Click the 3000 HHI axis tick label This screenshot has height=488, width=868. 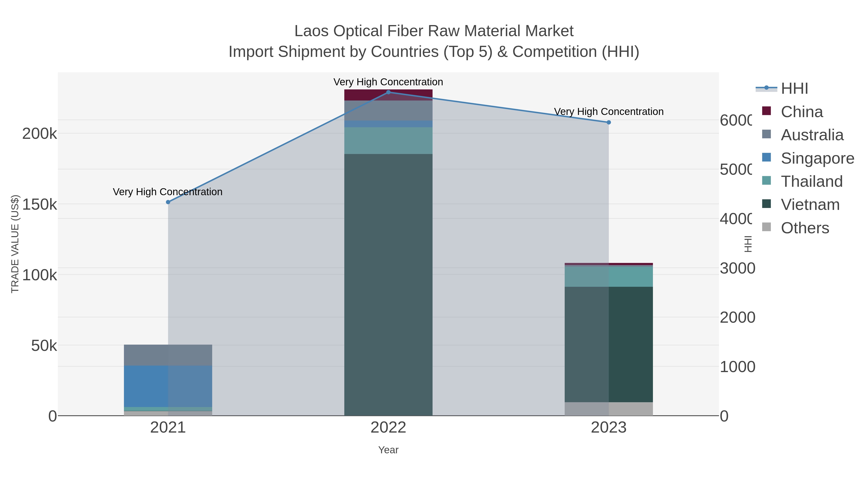(x=738, y=268)
